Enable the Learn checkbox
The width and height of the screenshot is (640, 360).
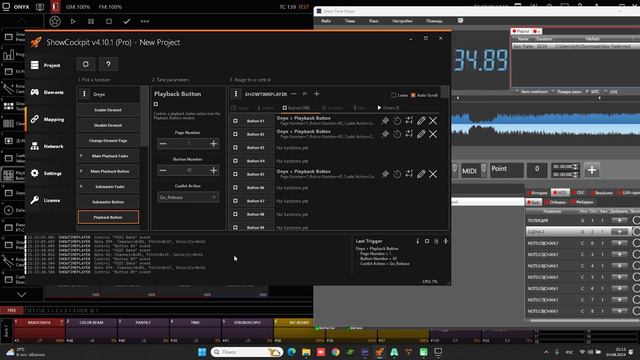point(393,95)
